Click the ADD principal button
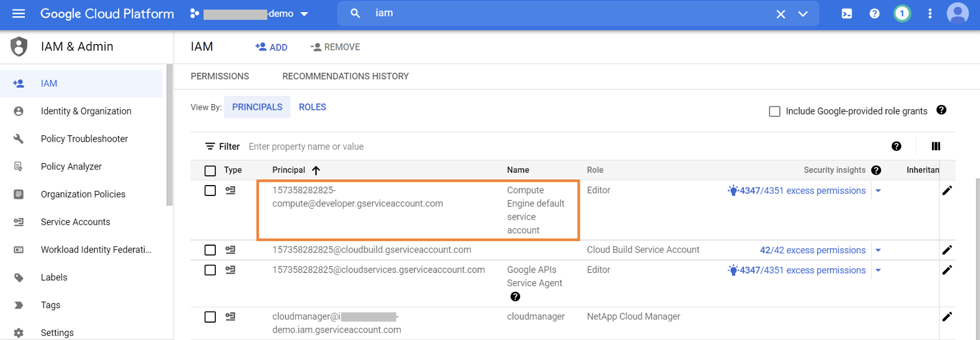The width and height of the screenshot is (980, 340). [x=271, y=47]
